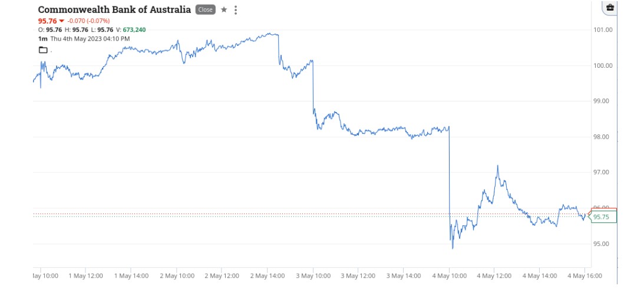Click the star icon to favorite stock
Viewport: 644px width, 289px height.
[x=224, y=9]
